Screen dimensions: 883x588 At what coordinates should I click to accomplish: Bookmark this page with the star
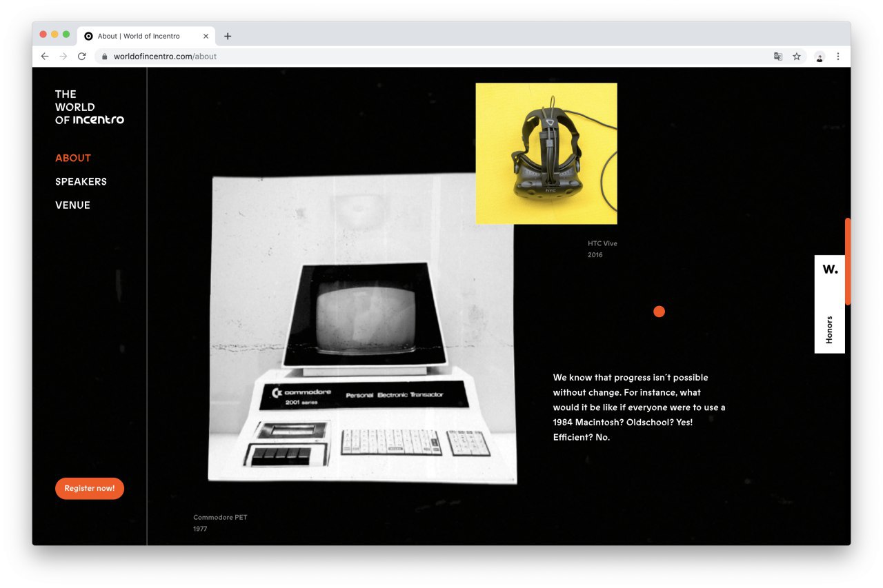(797, 57)
